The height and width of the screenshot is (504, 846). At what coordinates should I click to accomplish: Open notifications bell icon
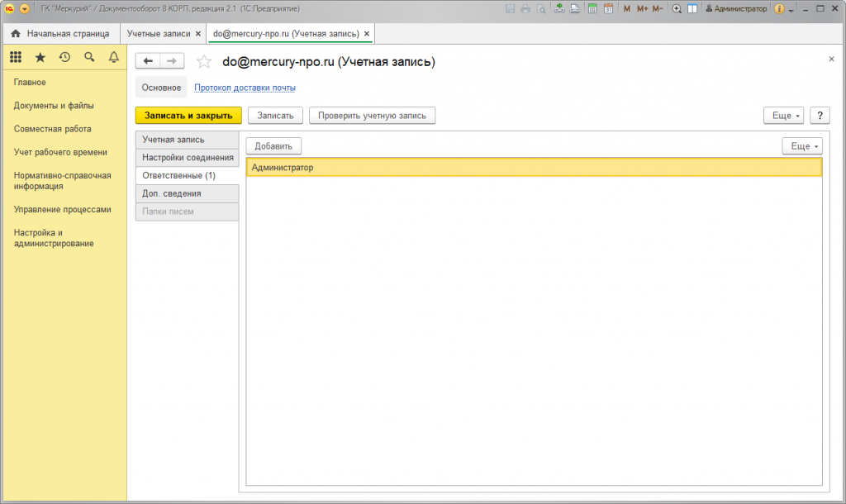tap(114, 57)
